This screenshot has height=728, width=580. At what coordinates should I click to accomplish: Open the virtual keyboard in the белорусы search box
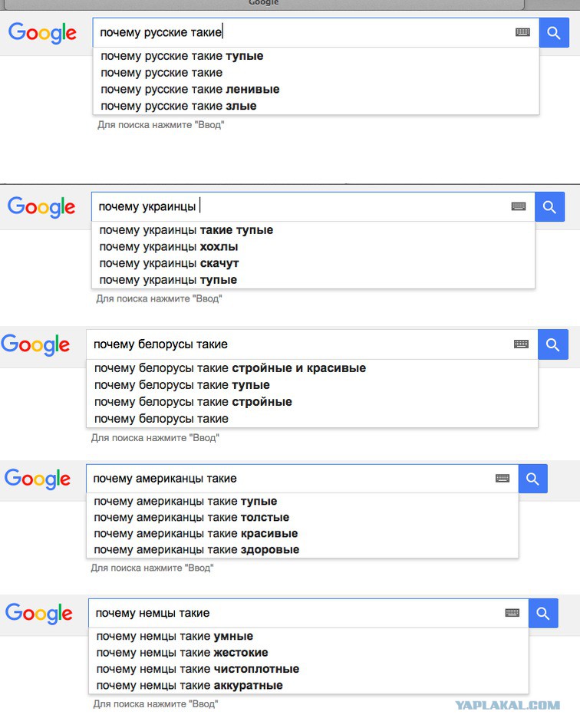click(x=522, y=344)
